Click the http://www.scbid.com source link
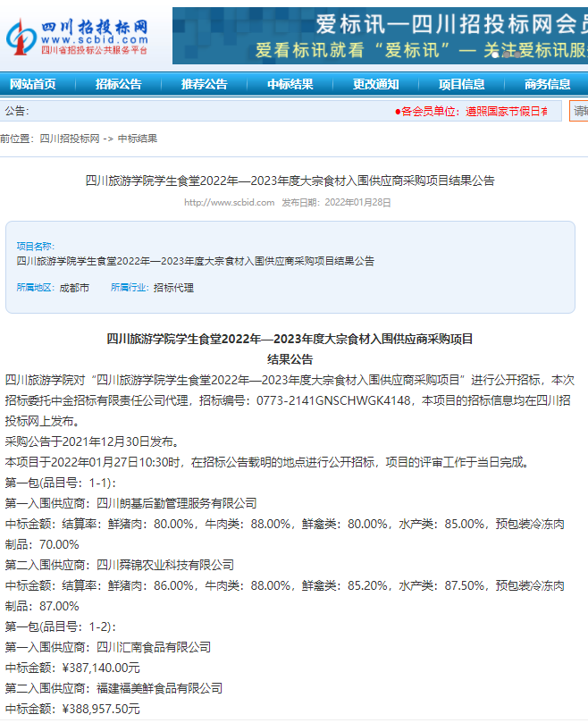This screenshot has height=723, width=588. (229, 202)
